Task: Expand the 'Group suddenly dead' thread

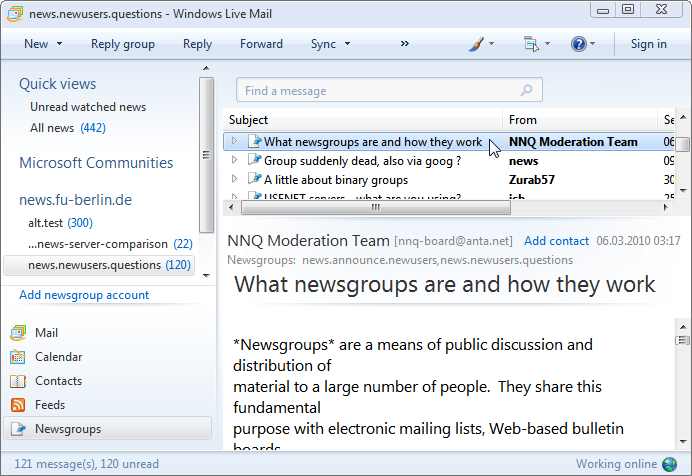Action: coord(234,160)
